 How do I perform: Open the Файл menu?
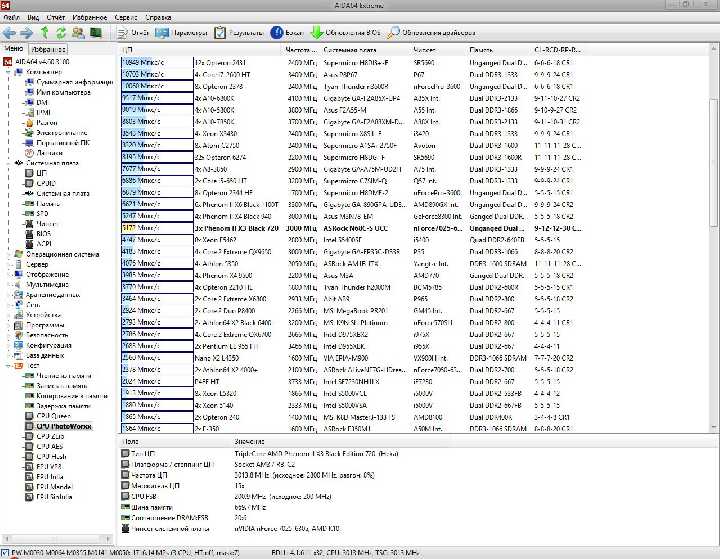coord(11,17)
